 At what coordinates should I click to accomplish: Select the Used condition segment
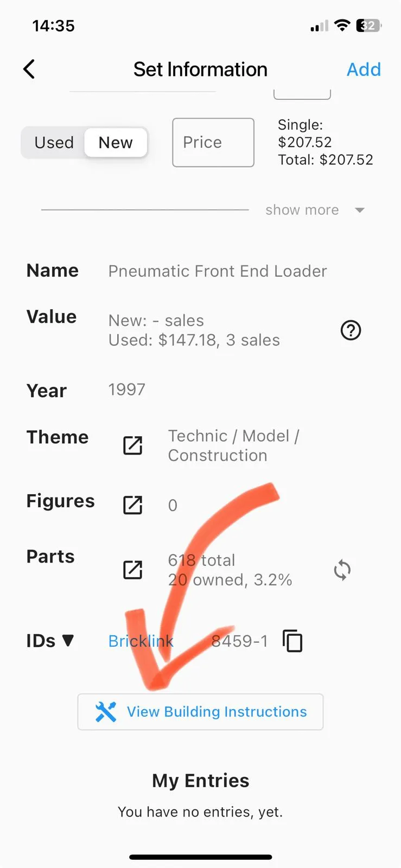[x=54, y=143]
